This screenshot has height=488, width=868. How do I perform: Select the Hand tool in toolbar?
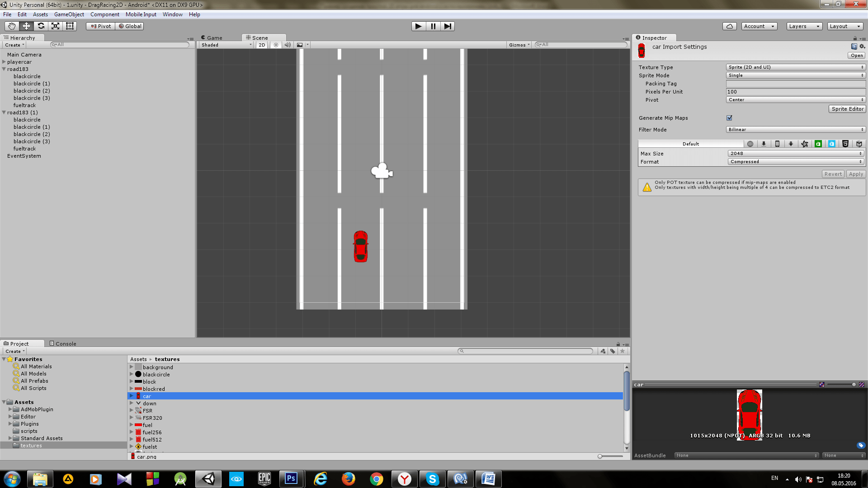pos(12,26)
